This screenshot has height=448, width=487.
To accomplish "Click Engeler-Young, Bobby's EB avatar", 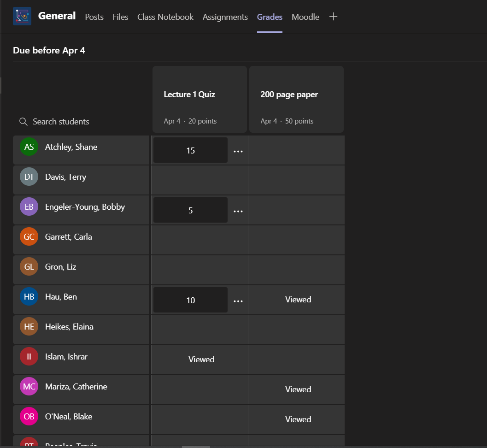I will click(x=29, y=206).
